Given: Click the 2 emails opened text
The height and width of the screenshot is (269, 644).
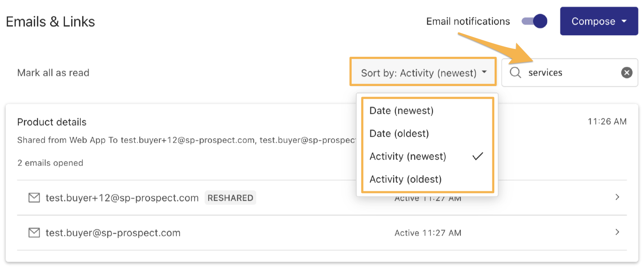Looking at the screenshot, I should (x=50, y=163).
